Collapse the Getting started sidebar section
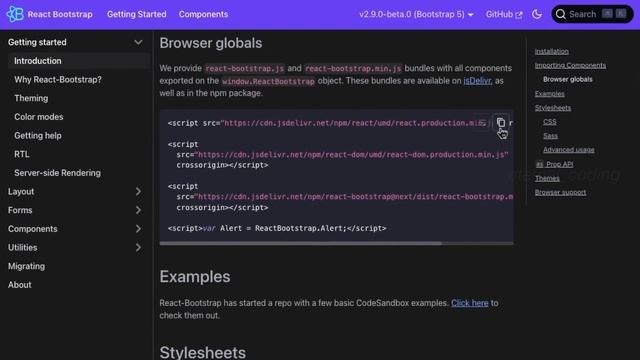The width and height of the screenshot is (640, 360). point(138,42)
